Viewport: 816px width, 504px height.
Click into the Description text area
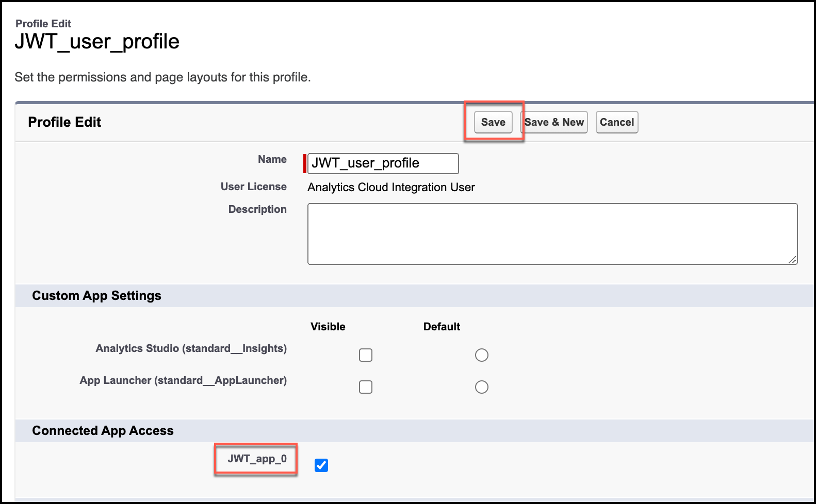pos(552,234)
